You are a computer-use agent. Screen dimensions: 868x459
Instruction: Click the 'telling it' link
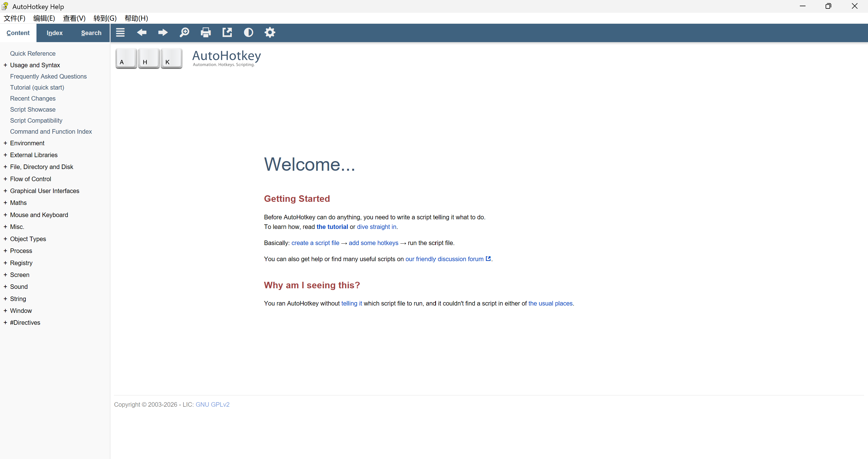(351, 304)
